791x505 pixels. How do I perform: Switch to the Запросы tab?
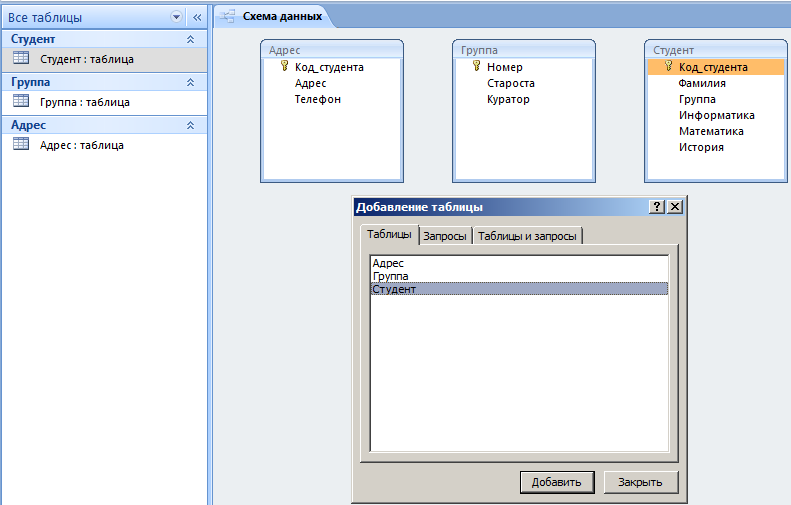pyautogui.click(x=445, y=236)
